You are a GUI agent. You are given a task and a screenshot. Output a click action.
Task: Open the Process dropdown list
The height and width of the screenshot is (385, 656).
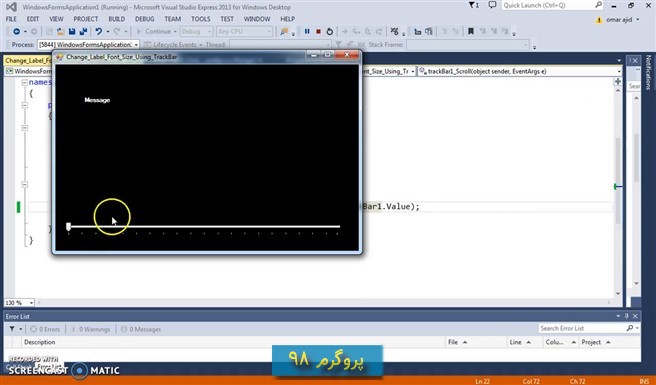(88, 44)
